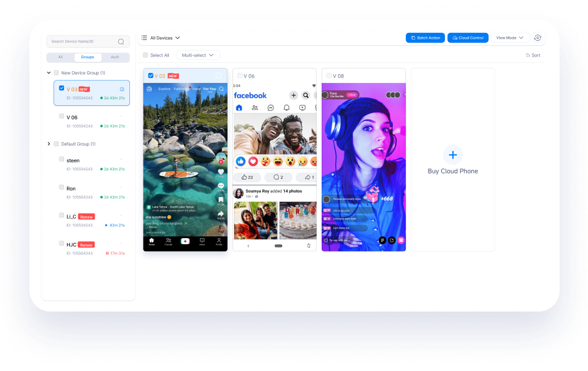Image resolution: width=588 pixels, height=371 pixels.
Task: Expand the Default Group tree node
Action: [x=49, y=144]
